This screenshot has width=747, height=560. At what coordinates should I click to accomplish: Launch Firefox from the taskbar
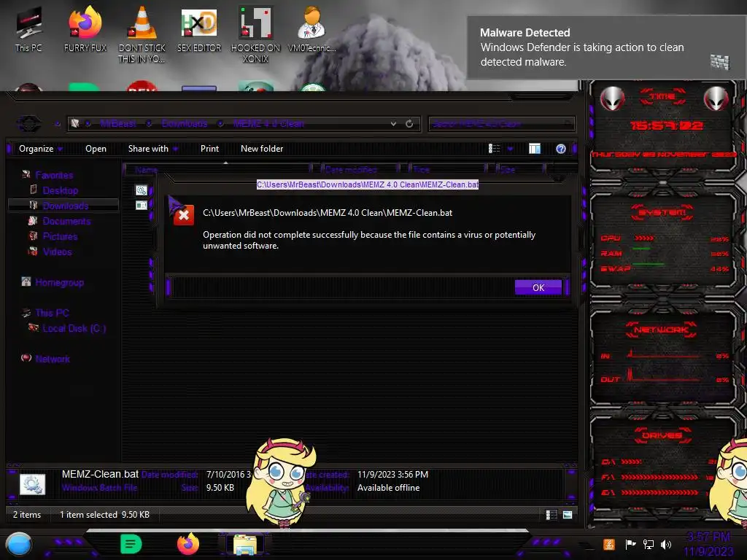point(188,544)
